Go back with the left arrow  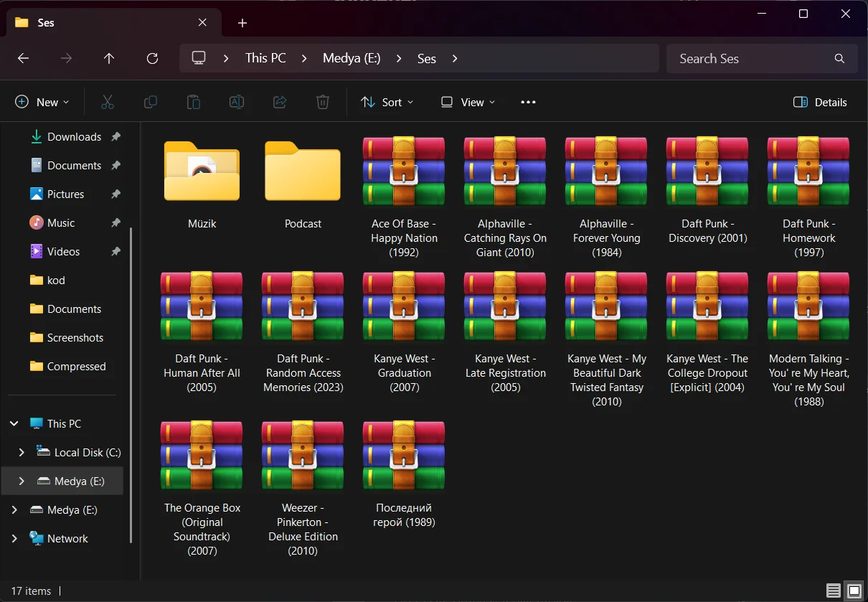tap(23, 59)
